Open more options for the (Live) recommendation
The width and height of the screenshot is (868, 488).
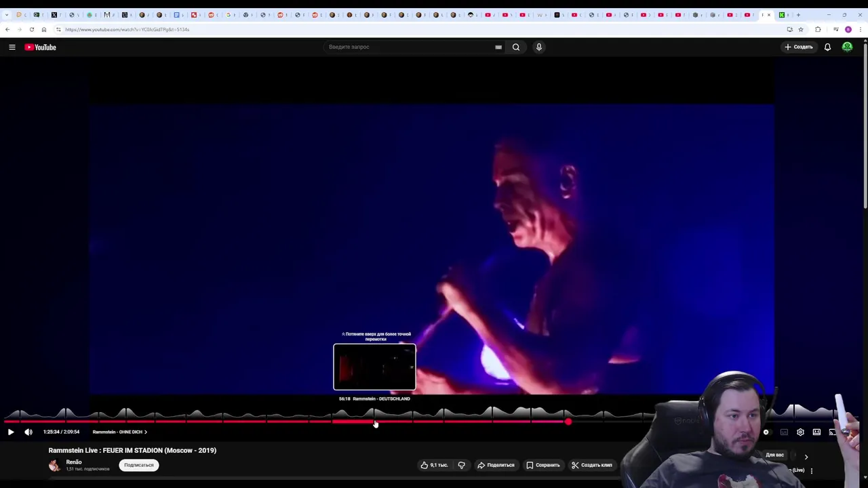(x=812, y=470)
